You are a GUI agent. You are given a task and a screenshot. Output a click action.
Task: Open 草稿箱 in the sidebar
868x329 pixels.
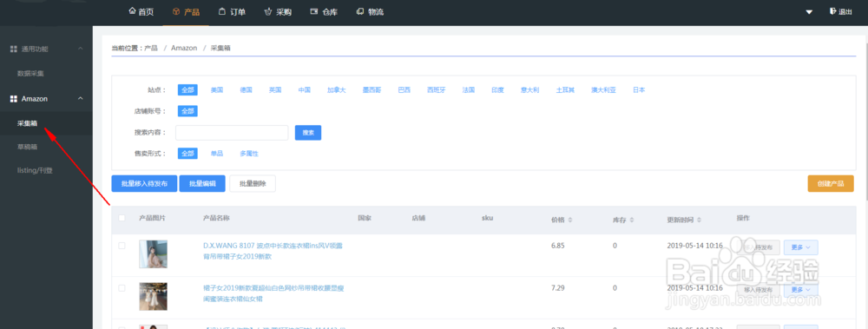[x=27, y=147]
